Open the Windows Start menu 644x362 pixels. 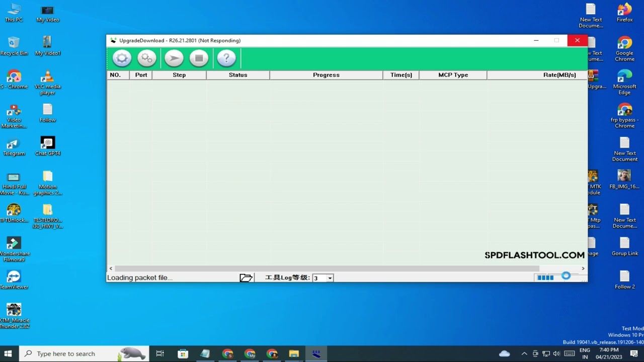point(8,354)
